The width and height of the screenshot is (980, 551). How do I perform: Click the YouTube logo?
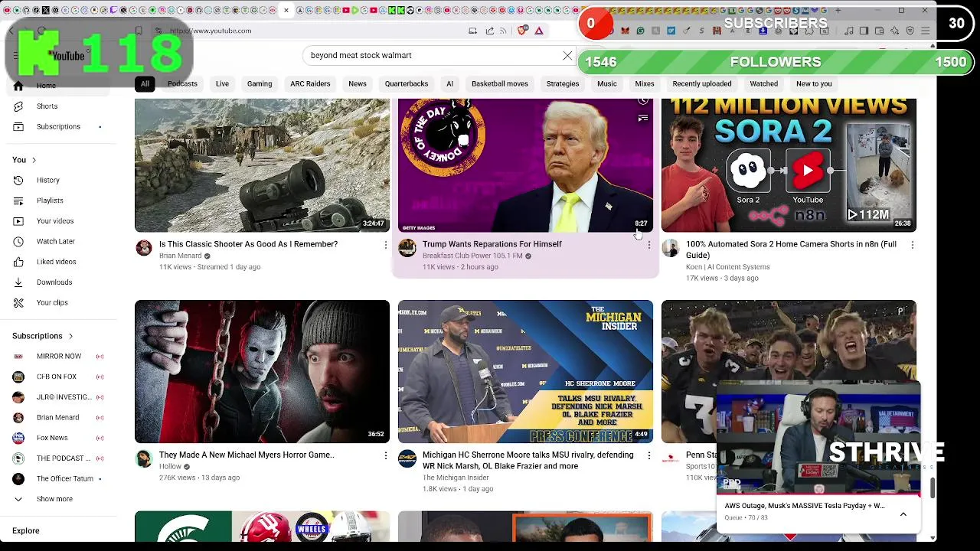pos(67,56)
